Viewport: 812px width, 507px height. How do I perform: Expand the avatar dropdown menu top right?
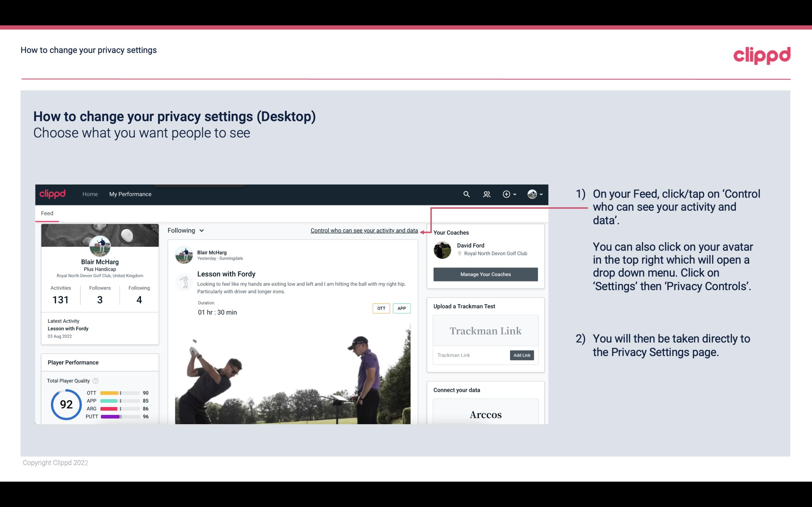point(534,194)
